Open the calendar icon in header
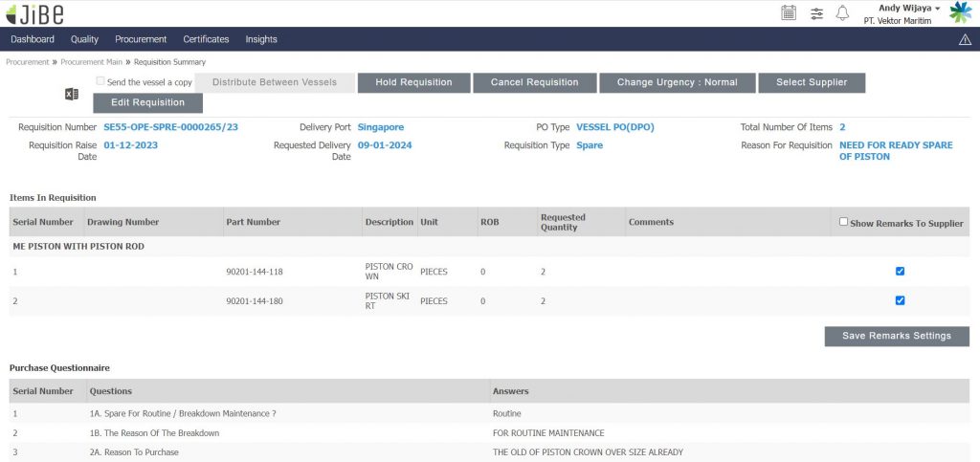 point(789,13)
